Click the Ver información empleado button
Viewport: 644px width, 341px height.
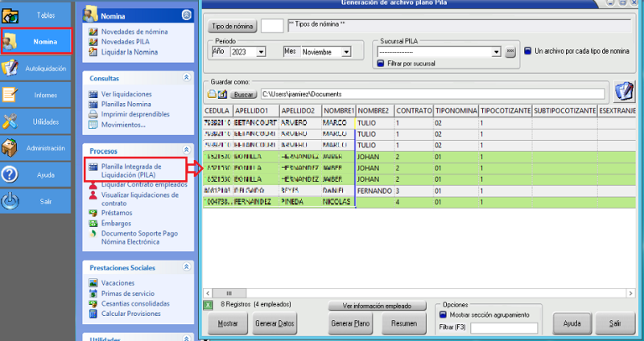click(x=378, y=306)
